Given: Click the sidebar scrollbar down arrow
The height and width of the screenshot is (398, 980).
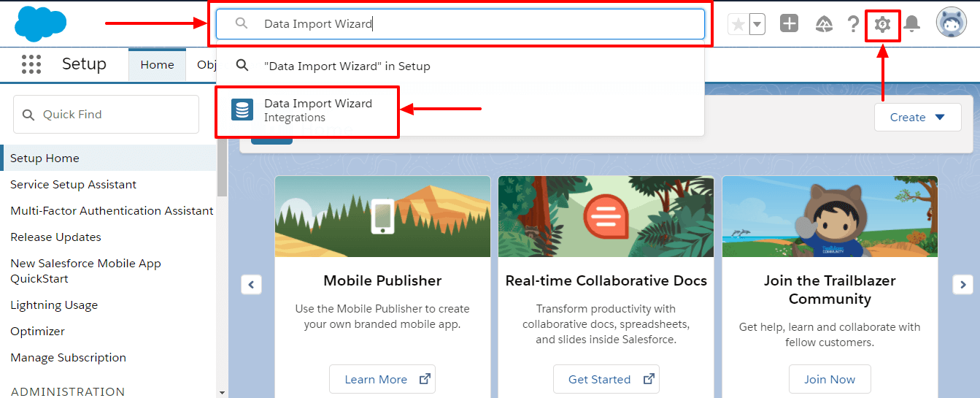Looking at the screenshot, I should point(222,393).
